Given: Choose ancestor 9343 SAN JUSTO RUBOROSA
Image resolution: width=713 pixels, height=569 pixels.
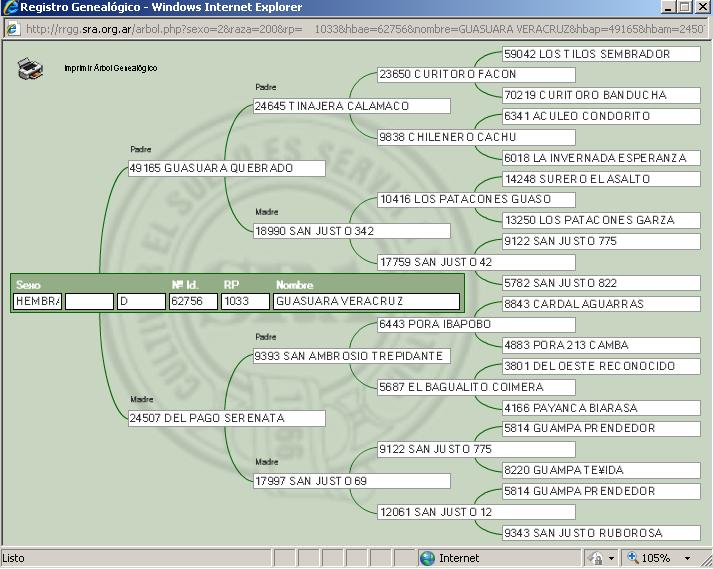Looking at the screenshot, I should point(600,533).
